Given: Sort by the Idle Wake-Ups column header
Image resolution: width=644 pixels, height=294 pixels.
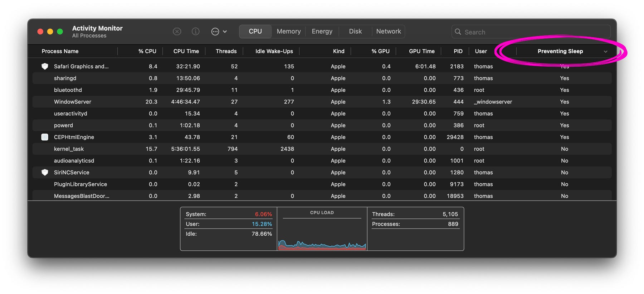Looking at the screenshot, I should pos(274,51).
